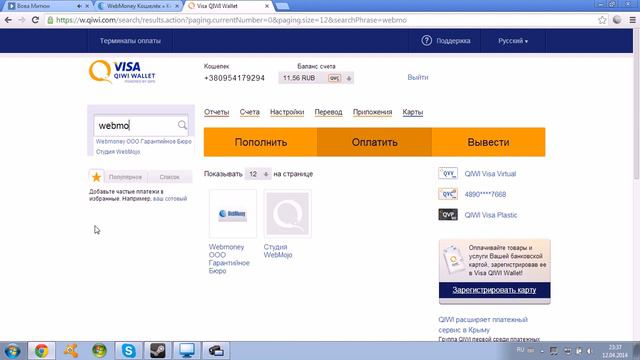
Task: Open the Студия WebMojo thumbnail
Action: pos(287,213)
